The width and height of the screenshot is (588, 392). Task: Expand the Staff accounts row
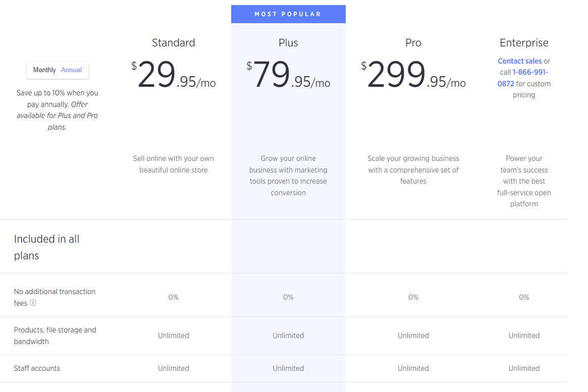pos(37,368)
